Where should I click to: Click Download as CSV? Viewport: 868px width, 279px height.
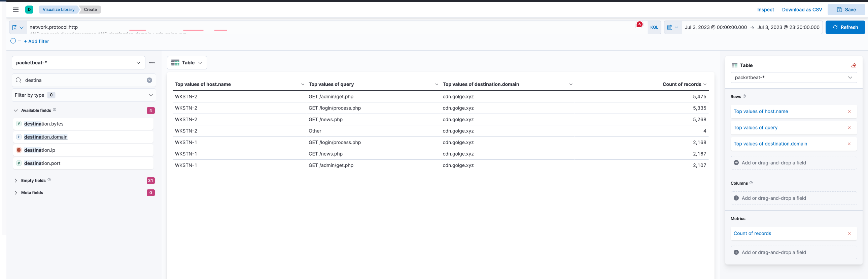802,9
